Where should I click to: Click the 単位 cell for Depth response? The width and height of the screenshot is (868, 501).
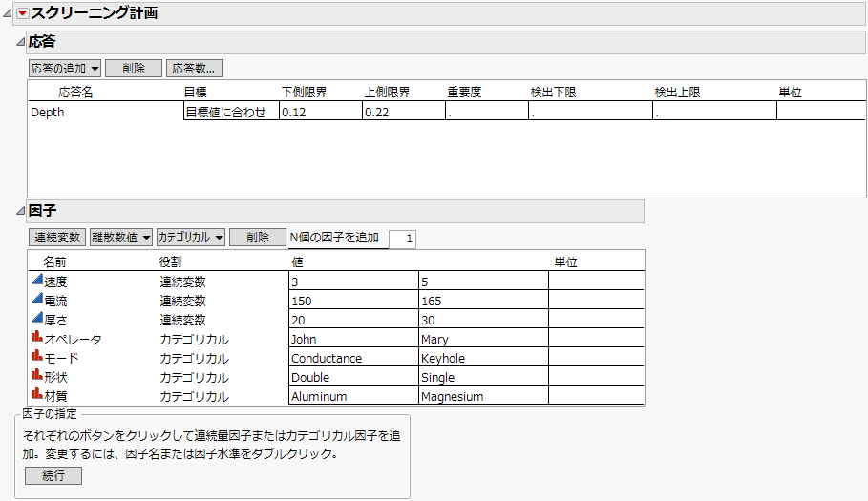pos(821,111)
